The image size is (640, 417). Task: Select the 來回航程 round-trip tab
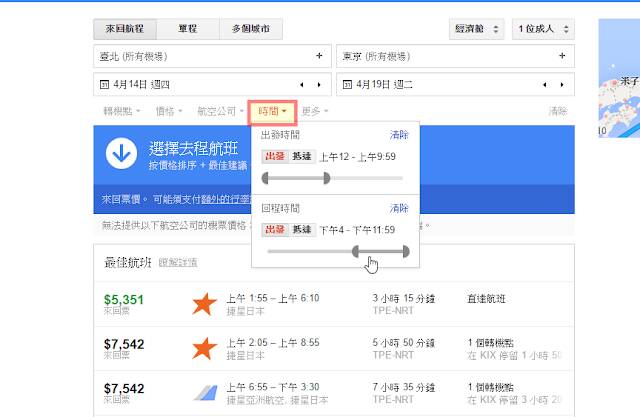pyautogui.click(x=125, y=29)
